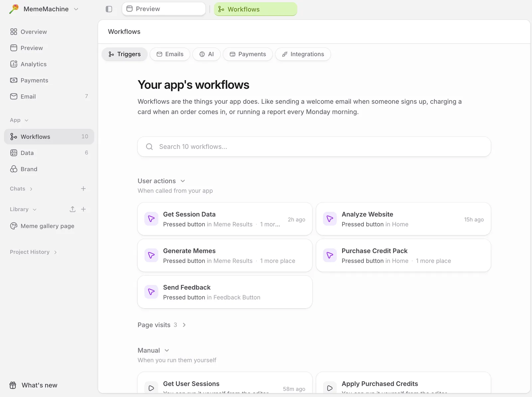Viewport: 532px width, 397px height.
Task: Click the Preview window icon in sidebar
Action: point(14,48)
